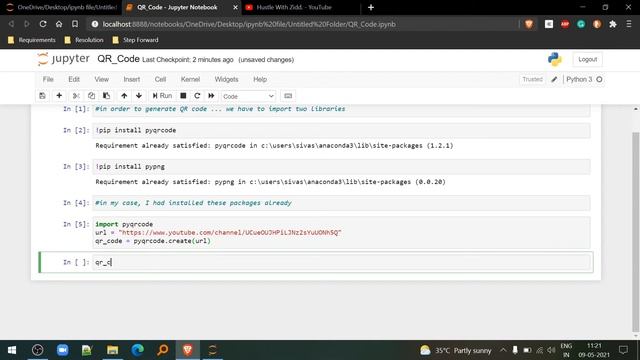640x360 pixels.
Task: Click the Logout button
Action: coord(587,60)
